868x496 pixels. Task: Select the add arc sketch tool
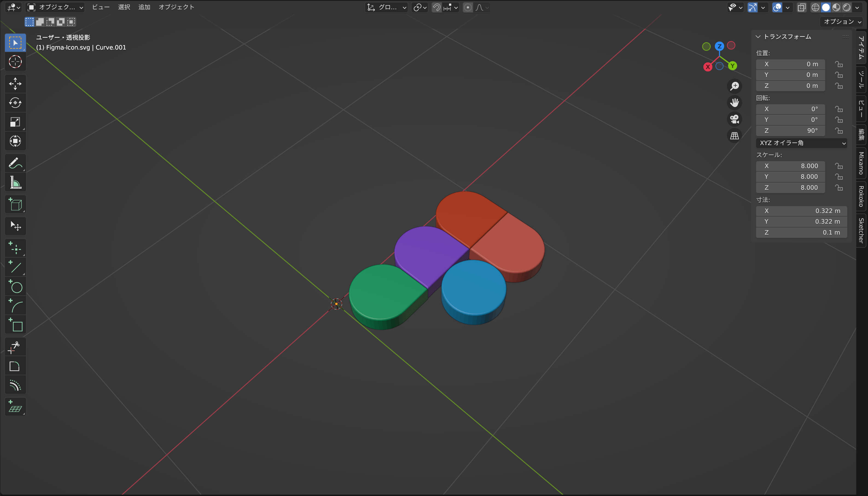point(15,305)
